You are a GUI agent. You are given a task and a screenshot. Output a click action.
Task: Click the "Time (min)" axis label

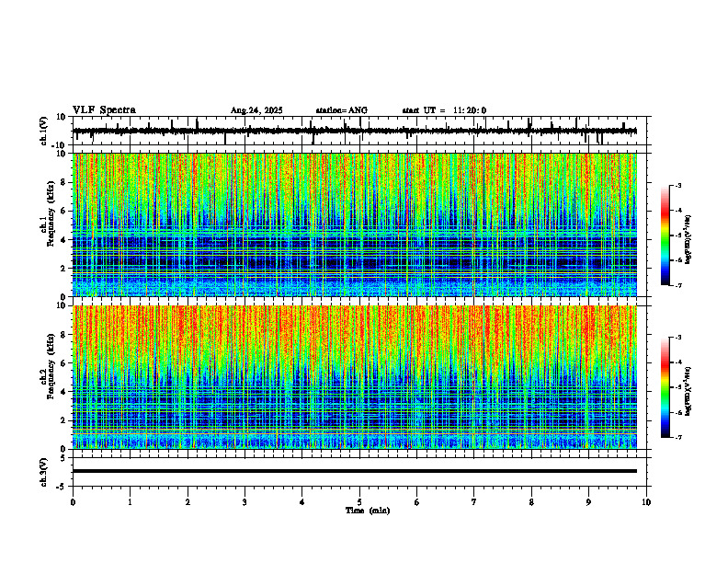click(368, 511)
